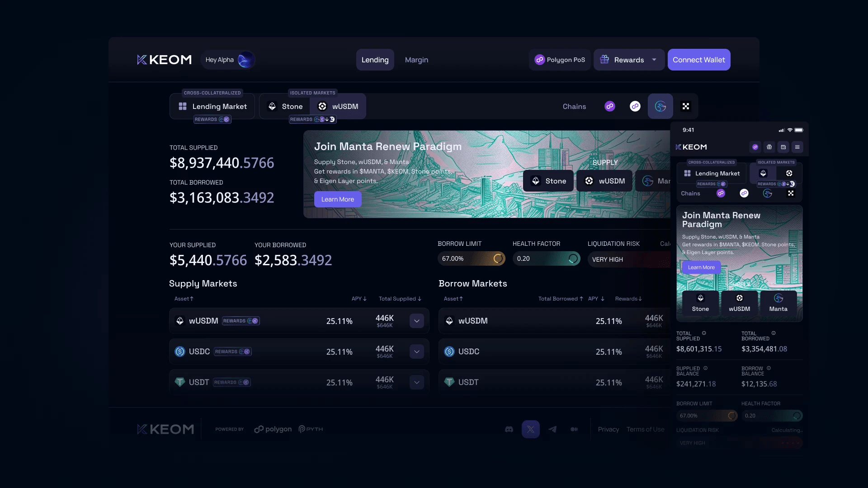Select the Stone icon under mobile Isolated Markets
The width and height of the screenshot is (868, 488).
pos(763,173)
